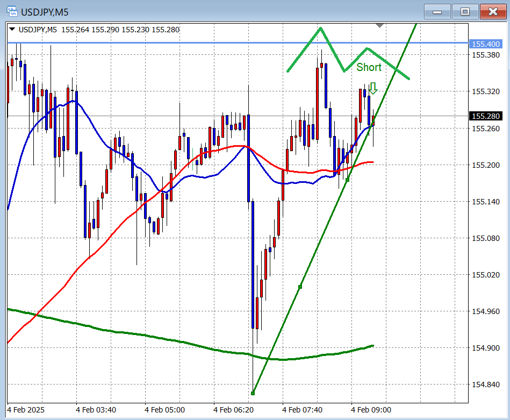Click the 154.840 price on the scale
This screenshot has width=510, height=420.
point(485,385)
